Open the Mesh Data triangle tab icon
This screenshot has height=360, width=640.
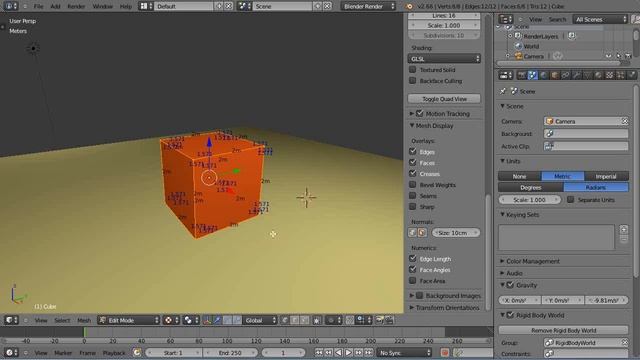point(587,75)
